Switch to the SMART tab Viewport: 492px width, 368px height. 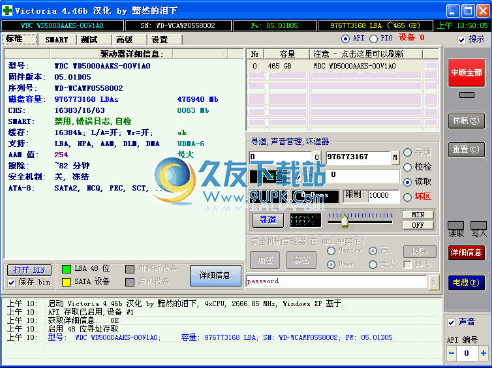tap(57, 40)
